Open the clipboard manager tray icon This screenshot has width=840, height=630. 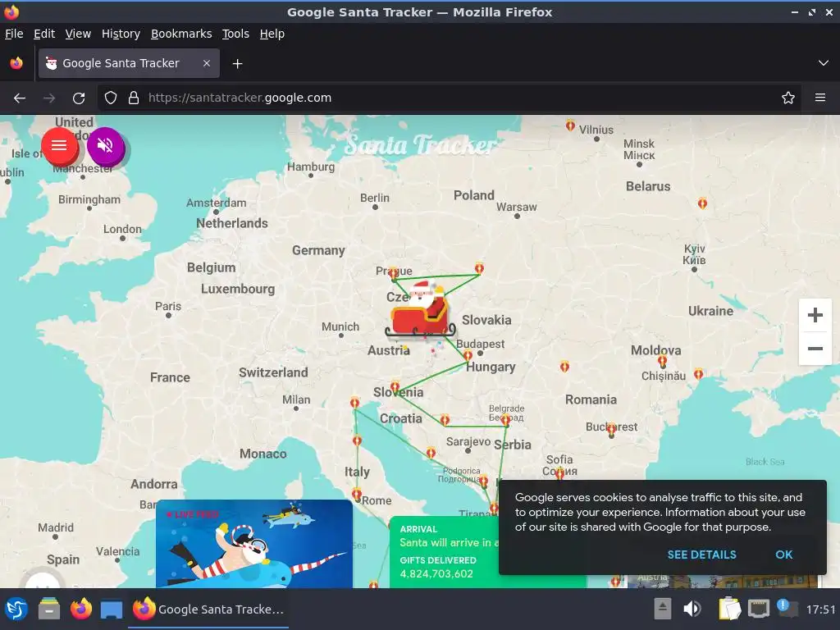click(x=729, y=609)
